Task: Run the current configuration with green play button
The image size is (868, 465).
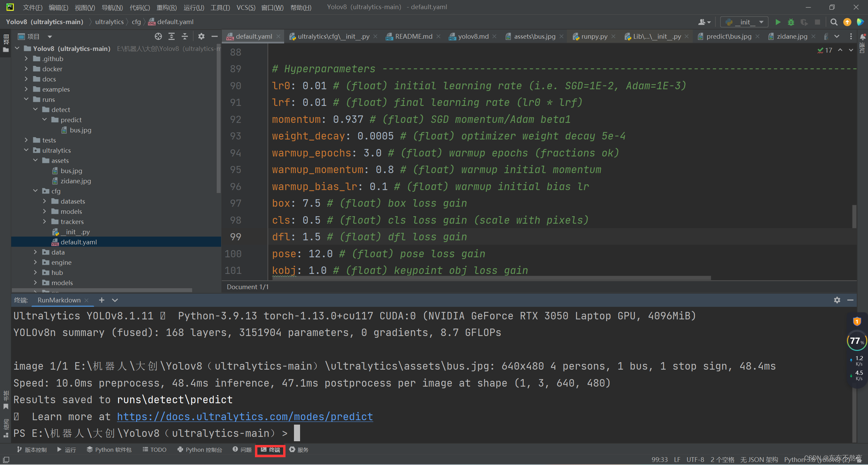Action: click(x=778, y=22)
